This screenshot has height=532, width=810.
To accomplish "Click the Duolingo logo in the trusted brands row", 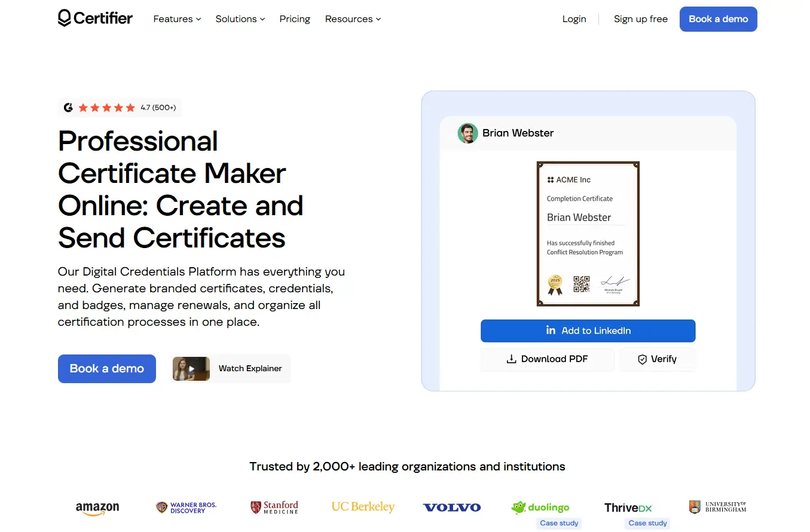I will click(540, 507).
